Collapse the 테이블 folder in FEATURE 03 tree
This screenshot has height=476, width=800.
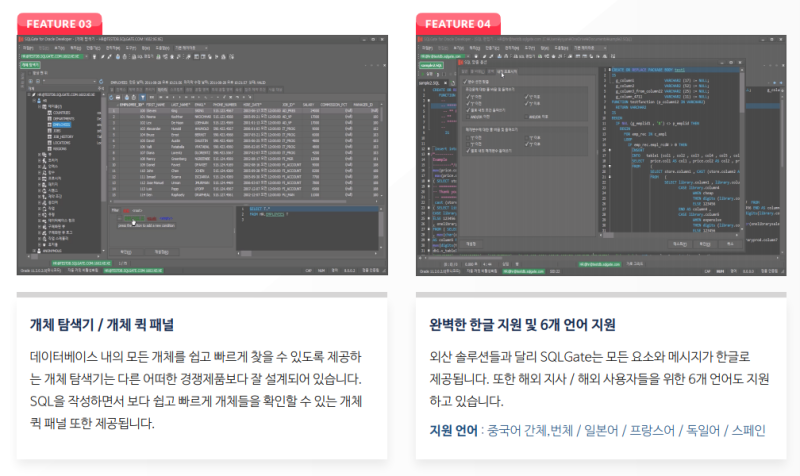39,107
